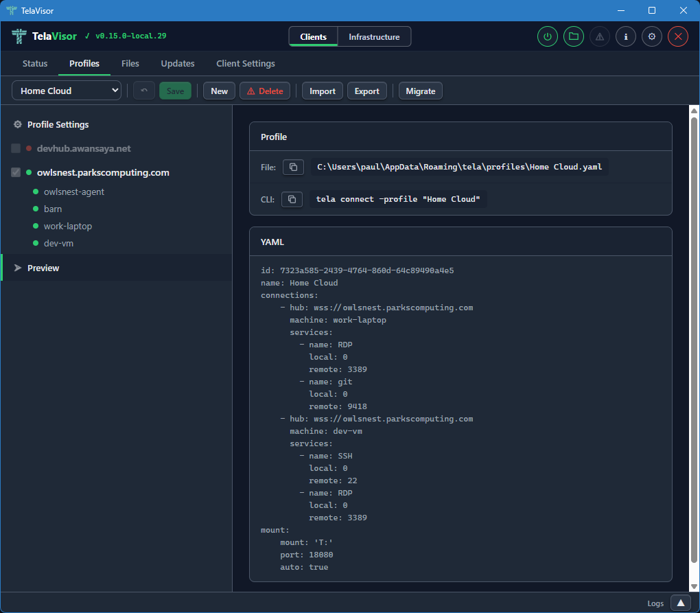Click "port: 18080" YAML line

307,555
